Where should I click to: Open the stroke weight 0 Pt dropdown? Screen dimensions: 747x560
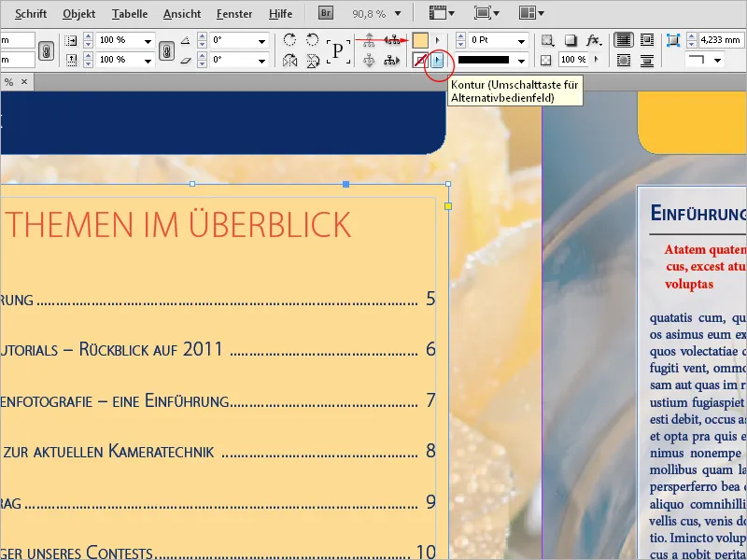tap(522, 41)
